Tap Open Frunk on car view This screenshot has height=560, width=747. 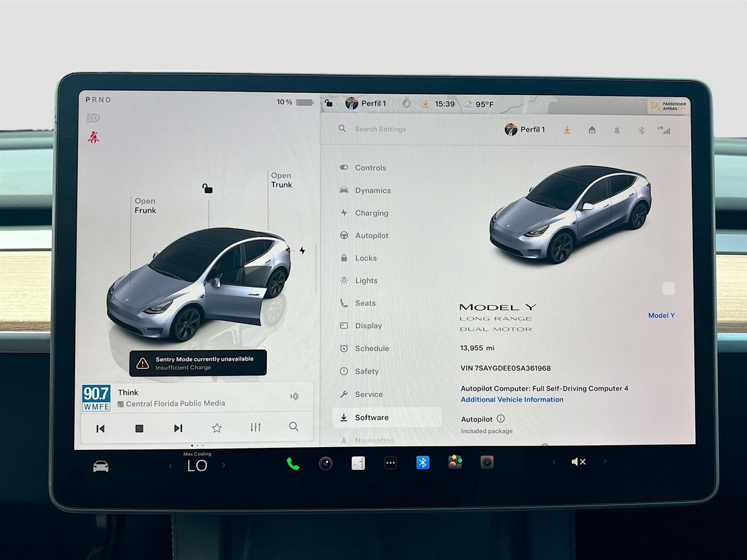(145, 206)
